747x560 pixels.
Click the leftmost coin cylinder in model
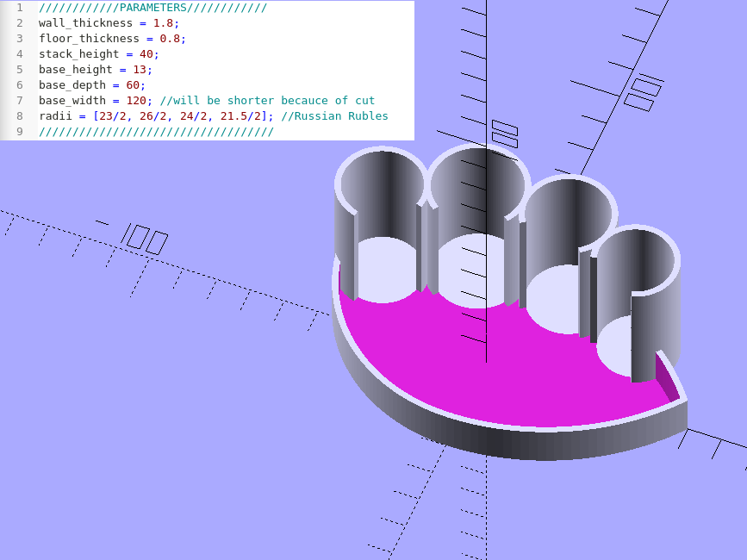click(x=379, y=224)
